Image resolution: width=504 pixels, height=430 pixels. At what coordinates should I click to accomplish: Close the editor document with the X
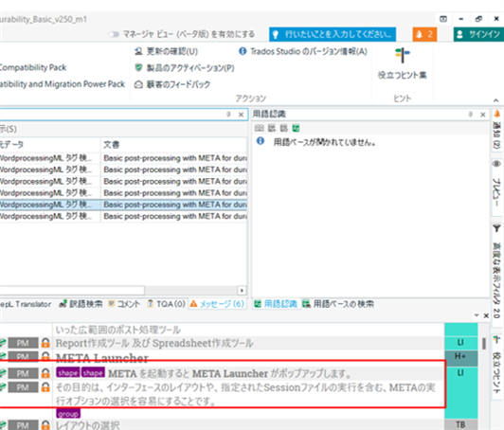click(486, 315)
